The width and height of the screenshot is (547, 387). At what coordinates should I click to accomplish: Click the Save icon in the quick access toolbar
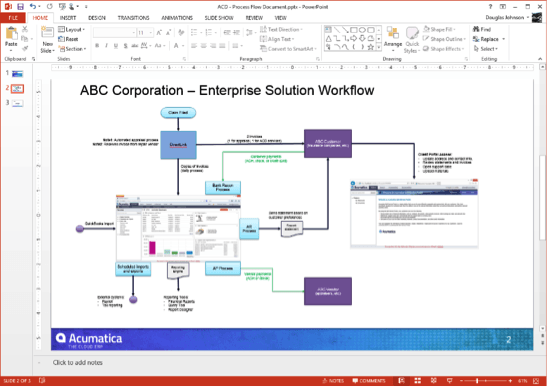pyautogui.click(x=20, y=7)
